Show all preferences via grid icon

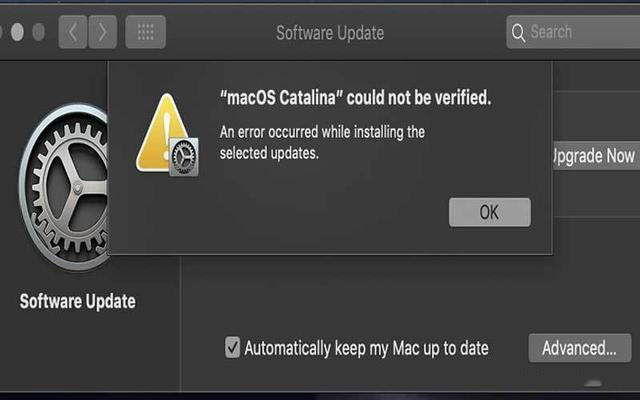[x=145, y=32]
